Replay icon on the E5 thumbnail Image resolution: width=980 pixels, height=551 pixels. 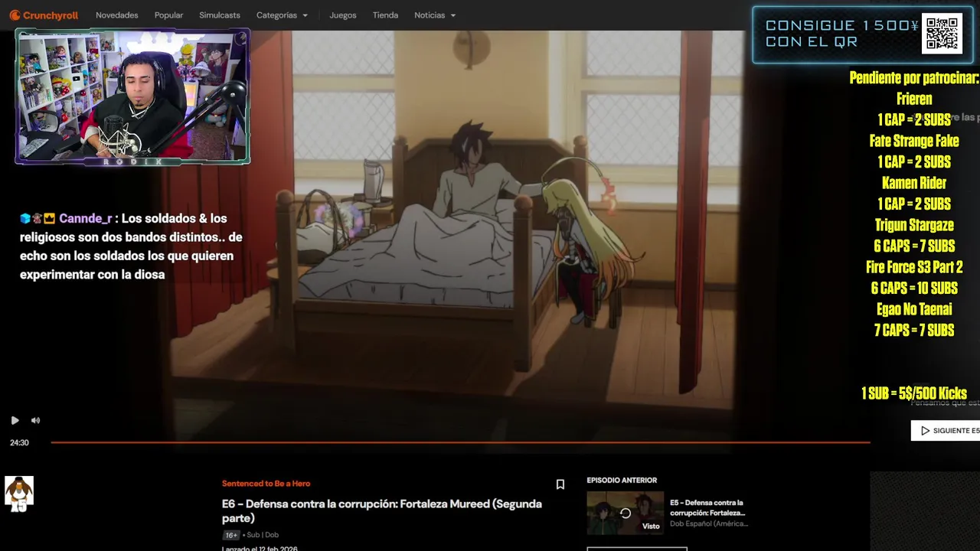click(626, 514)
